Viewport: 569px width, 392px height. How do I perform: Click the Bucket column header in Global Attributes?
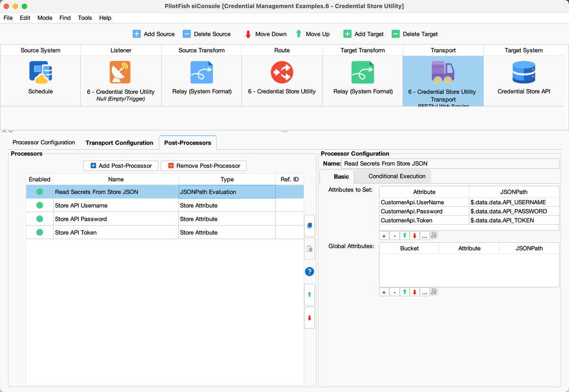pyautogui.click(x=409, y=248)
